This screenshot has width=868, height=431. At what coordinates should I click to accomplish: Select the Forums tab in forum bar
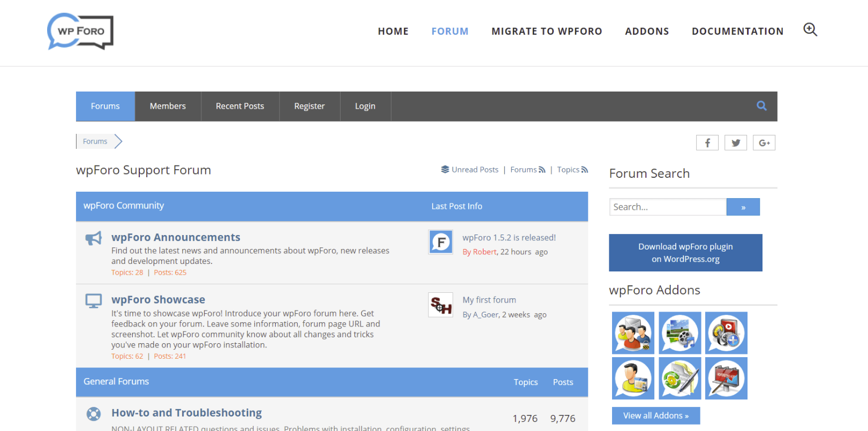pyautogui.click(x=105, y=106)
